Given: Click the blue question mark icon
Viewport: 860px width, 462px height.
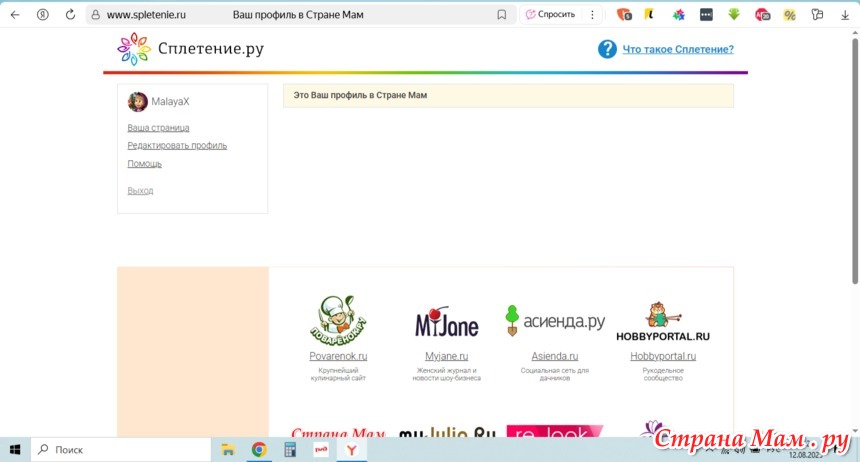Looking at the screenshot, I should pyautogui.click(x=607, y=49).
